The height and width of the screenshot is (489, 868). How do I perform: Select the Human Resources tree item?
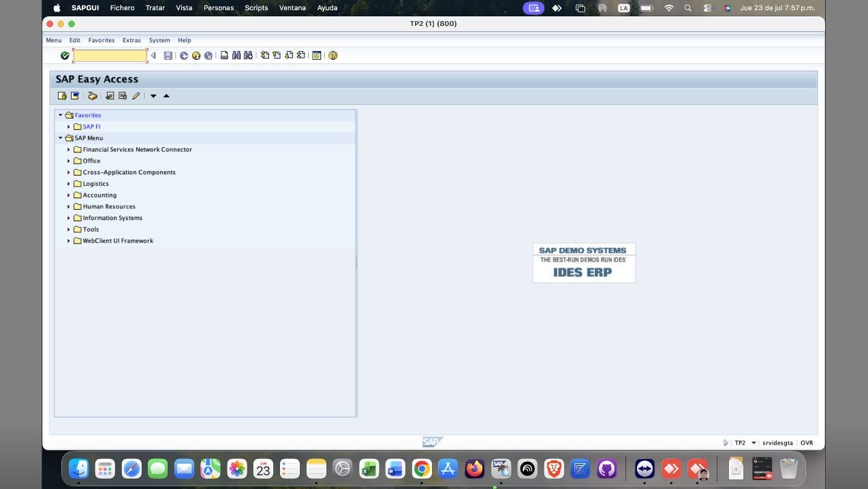coord(109,207)
